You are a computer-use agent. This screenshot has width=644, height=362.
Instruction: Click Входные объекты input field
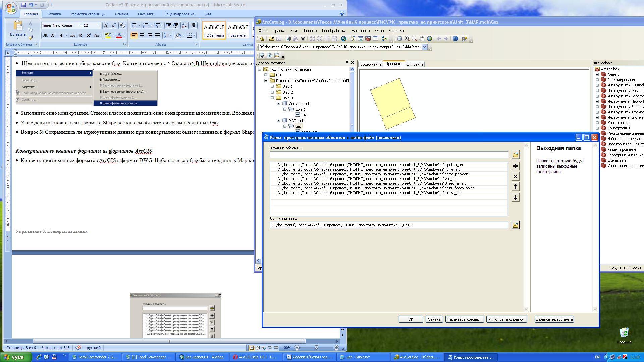[389, 155]
